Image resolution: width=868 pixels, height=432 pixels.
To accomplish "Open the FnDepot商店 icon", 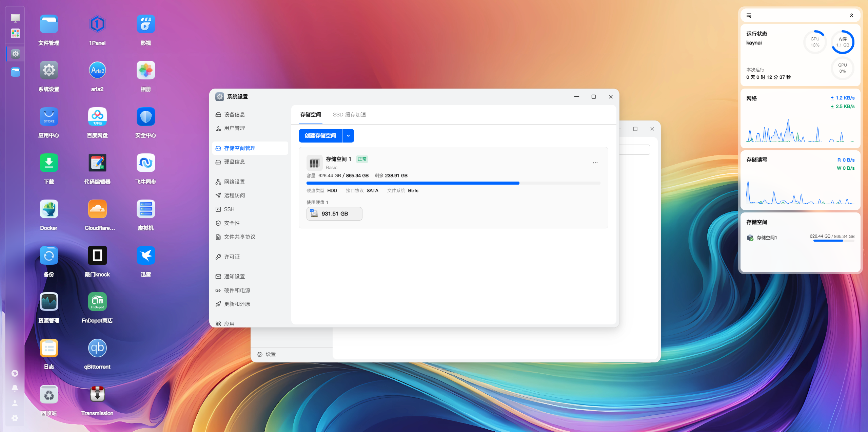I will tap(97, 302).
